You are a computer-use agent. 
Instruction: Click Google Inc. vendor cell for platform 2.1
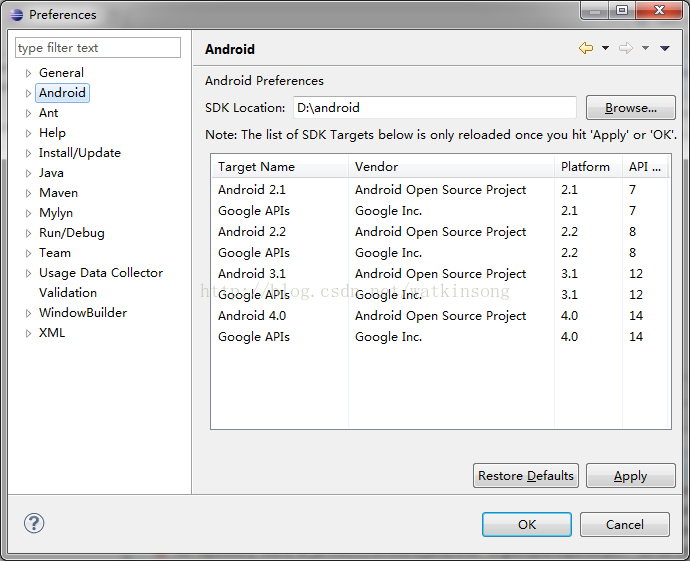coord(389,211)
